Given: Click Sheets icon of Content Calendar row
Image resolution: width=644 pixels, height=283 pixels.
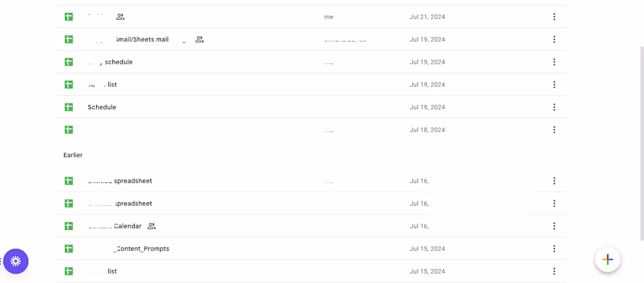Looking at the screenshot, I should click(x=68, y=226).
